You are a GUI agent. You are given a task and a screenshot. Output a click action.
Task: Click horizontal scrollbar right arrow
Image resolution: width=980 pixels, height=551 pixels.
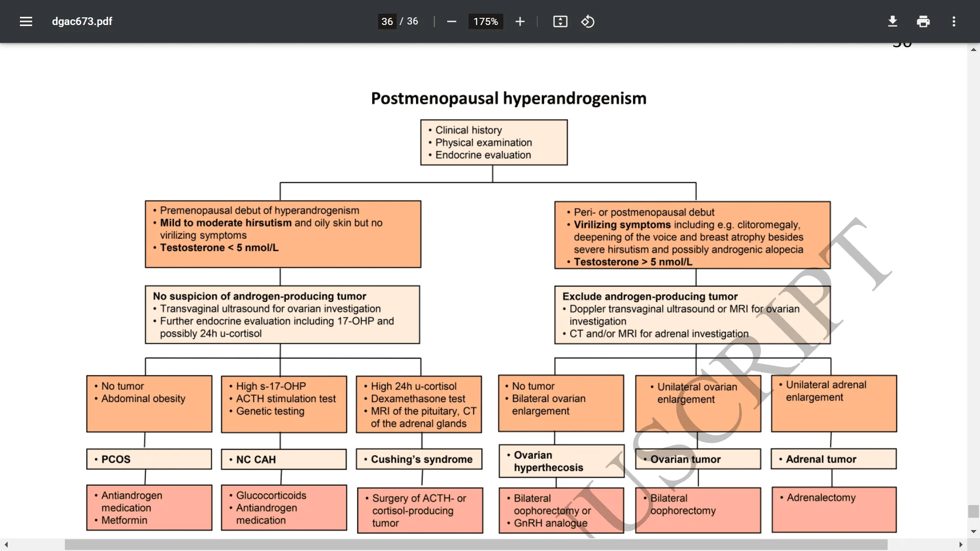pos(961,545)
